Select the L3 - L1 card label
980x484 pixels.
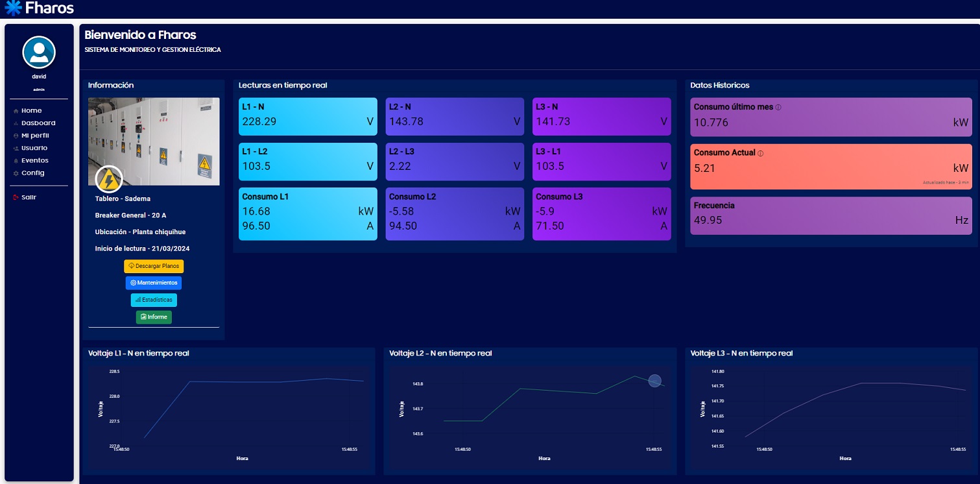(x=549, y=151)
